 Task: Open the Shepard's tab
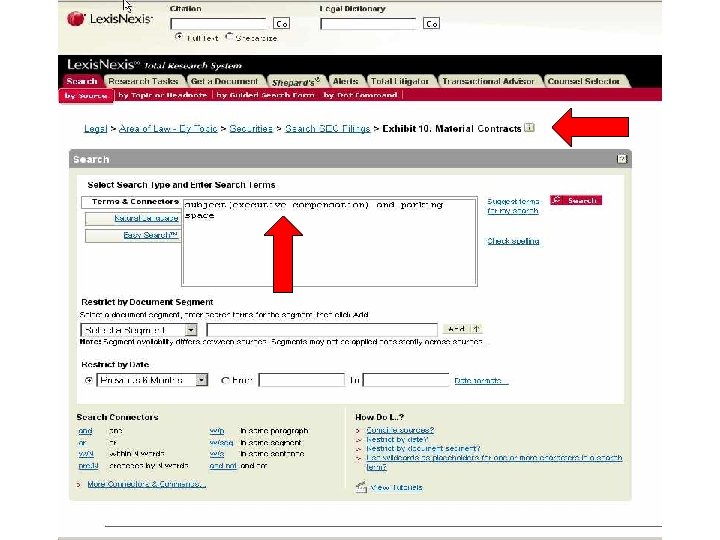pos(296,82)
